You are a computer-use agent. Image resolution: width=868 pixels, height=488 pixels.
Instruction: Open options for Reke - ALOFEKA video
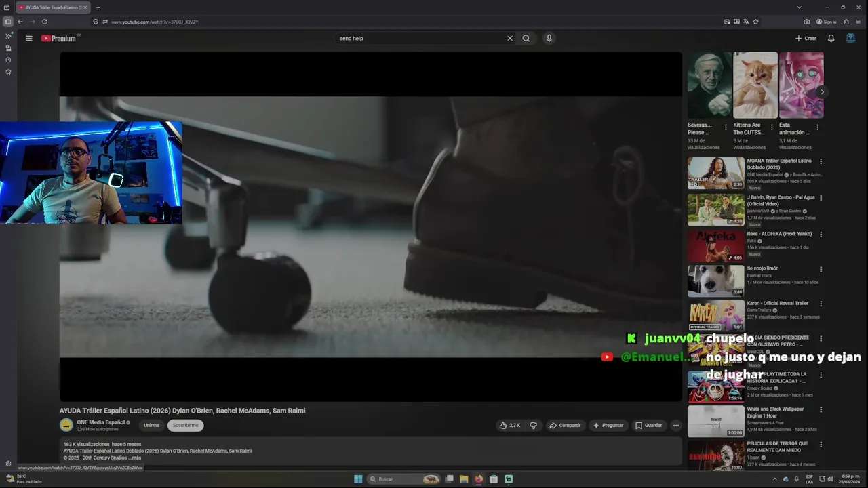(821, 235)
